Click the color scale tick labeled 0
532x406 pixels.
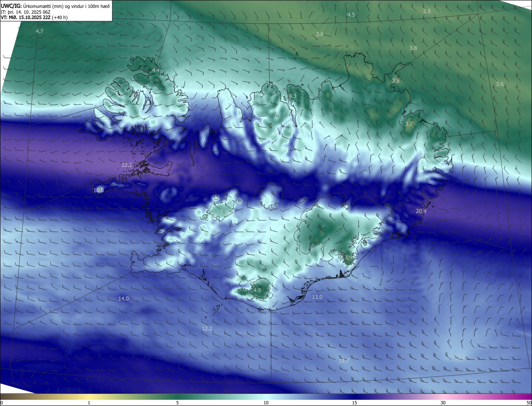click(x=2, y=403)
